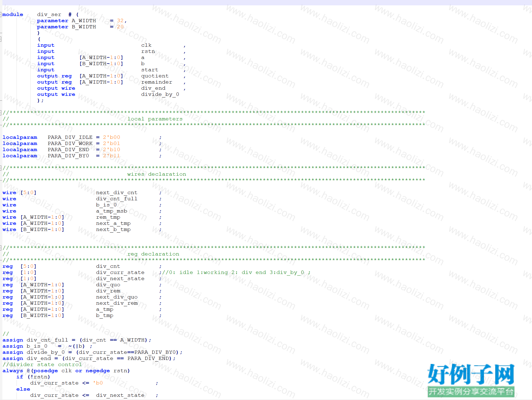
Task: Click the 'start' input port name
Action: 150,70
